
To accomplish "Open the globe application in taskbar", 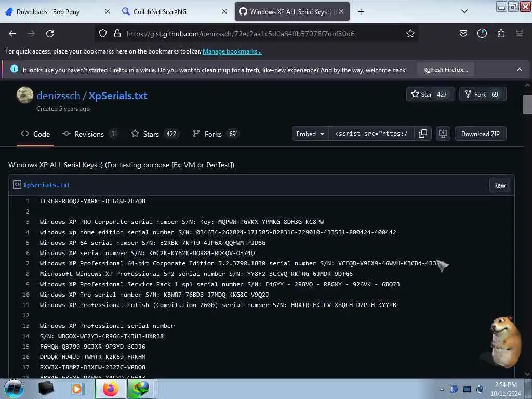I will 141,389.
